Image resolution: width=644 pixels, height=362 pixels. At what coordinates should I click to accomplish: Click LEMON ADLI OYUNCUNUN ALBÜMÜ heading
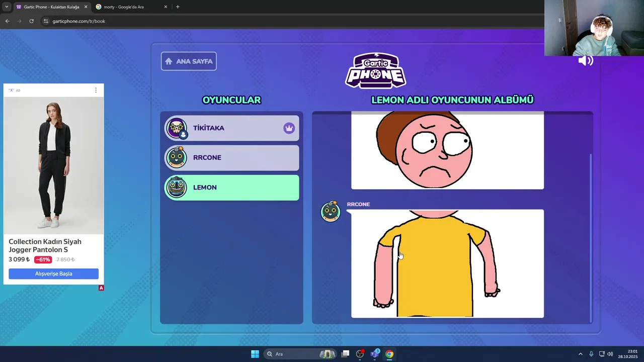click(452, 100)
